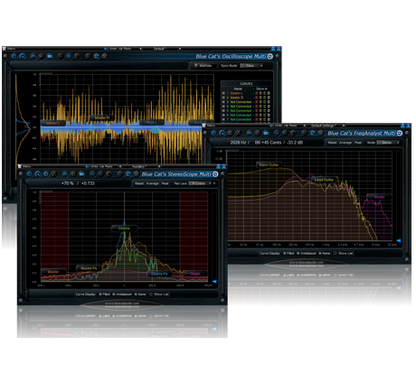
Task: Select the Bass Guitar curve label in the FreqAnalyst
Action: [x=269, y=165]
